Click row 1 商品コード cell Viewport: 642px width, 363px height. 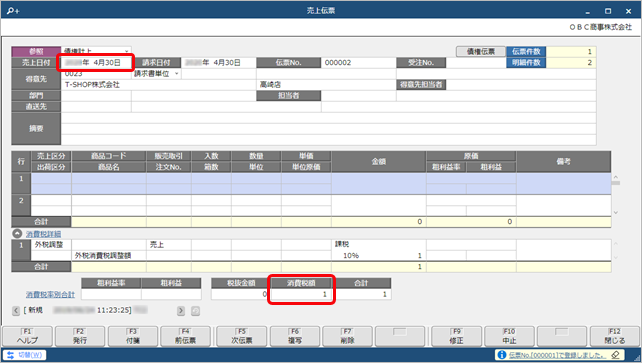(x=109, y=178)
